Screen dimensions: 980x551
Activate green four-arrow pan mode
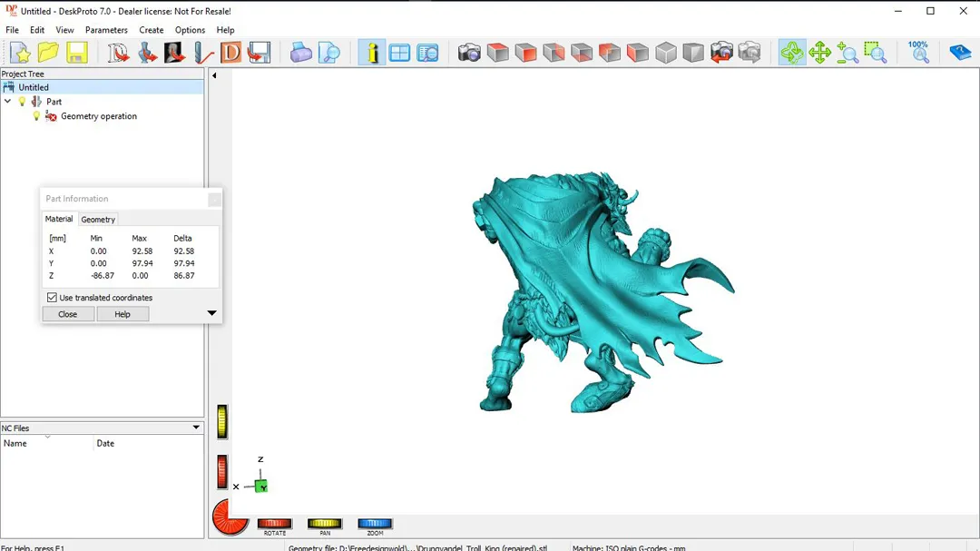819,53
